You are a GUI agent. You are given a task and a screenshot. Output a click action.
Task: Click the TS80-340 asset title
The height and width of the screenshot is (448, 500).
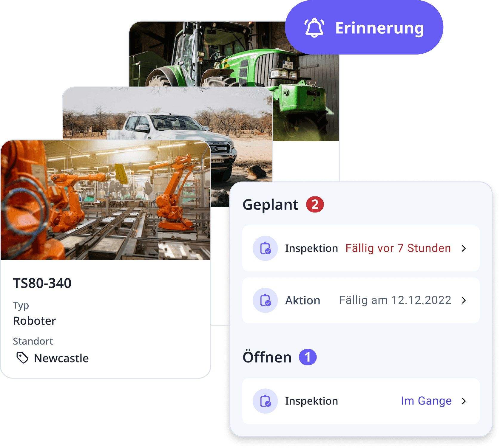(x=42, y=283)
